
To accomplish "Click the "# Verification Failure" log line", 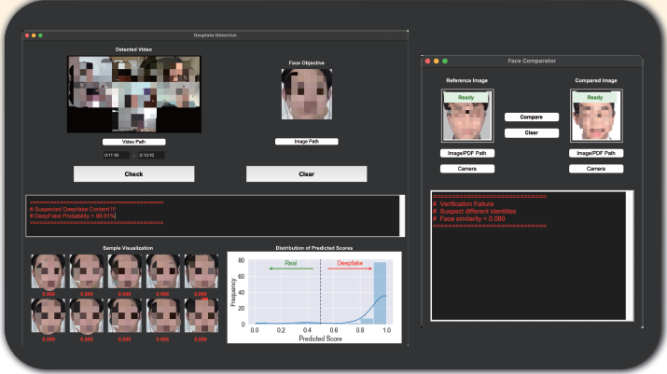I will (x=463, y=204).
